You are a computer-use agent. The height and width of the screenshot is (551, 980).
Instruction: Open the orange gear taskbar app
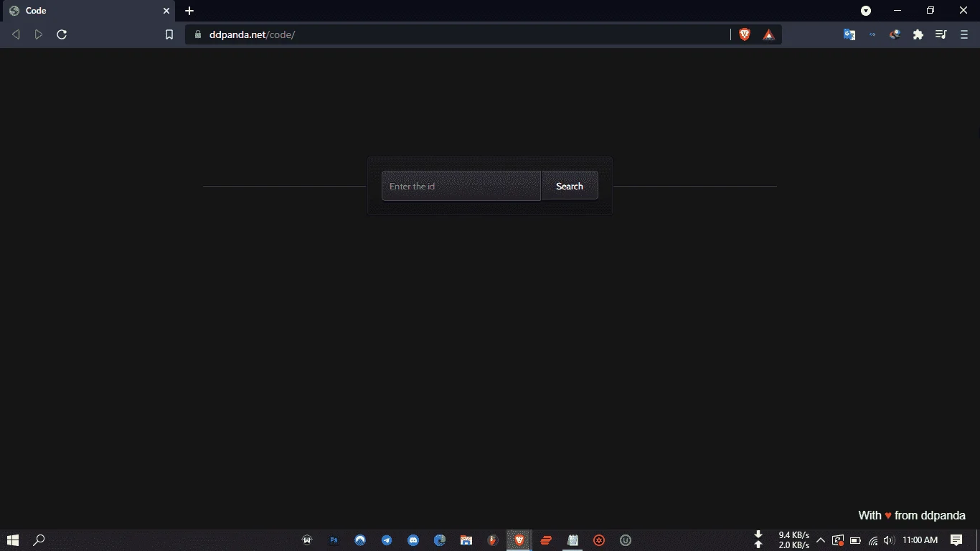(x=599, y=540)
